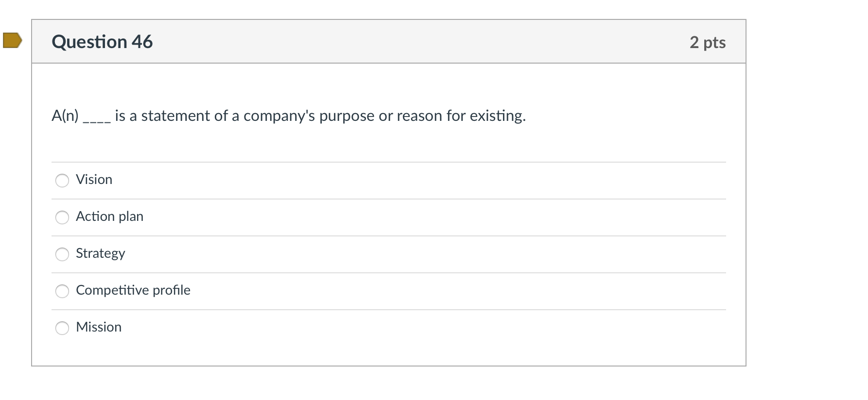
Task: Select the Mission radio button
Action: point(62,328)
